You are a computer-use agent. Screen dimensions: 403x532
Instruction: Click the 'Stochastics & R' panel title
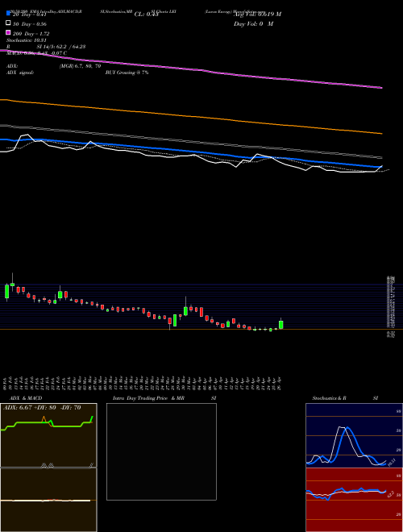coord(329,398)
